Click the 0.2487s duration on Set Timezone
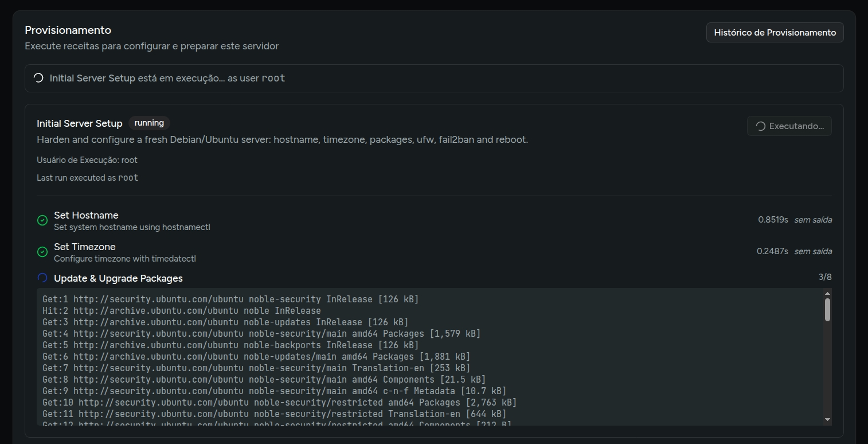868x444 pixels. coord(772,251)
